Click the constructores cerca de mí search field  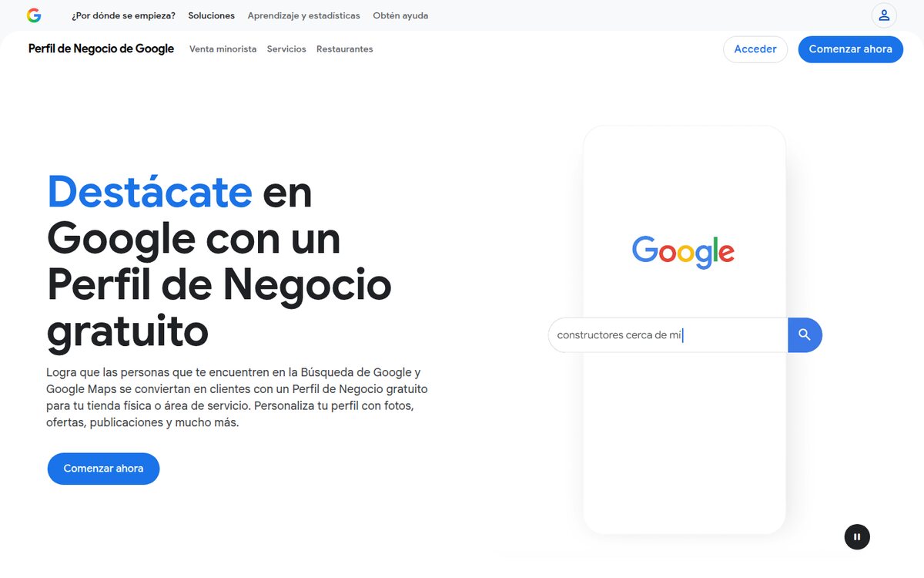point(668,335)
